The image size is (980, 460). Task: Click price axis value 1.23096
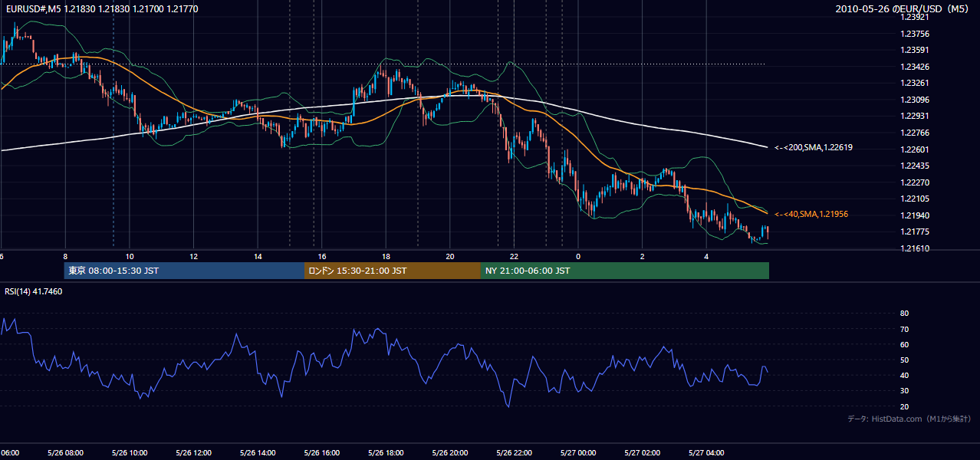pyautogui.click(x=915, y=100)
